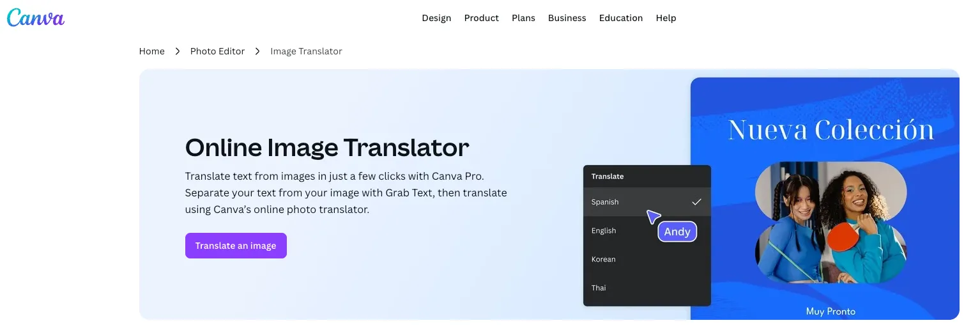Click the blue cursor arrow icon
Screen dimensions: 980x332
653,217
